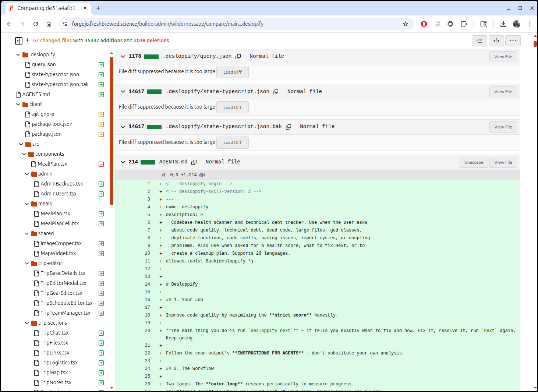Click the Unescape toggle for AGENTS.md

[x=474, y=162]
